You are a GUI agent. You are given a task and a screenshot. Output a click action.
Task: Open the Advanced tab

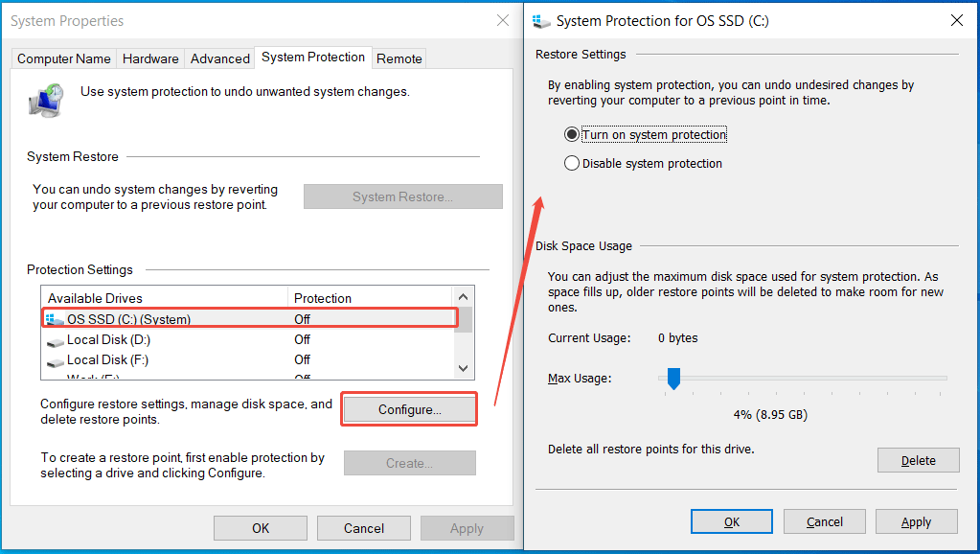pos(219,58)
